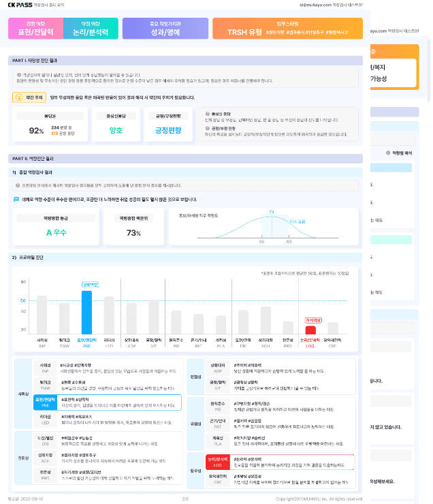The width and height of the screenshot is (433, 504).
Task: Click the tall blue PRE bar in the chart
Action: (86, 312)
